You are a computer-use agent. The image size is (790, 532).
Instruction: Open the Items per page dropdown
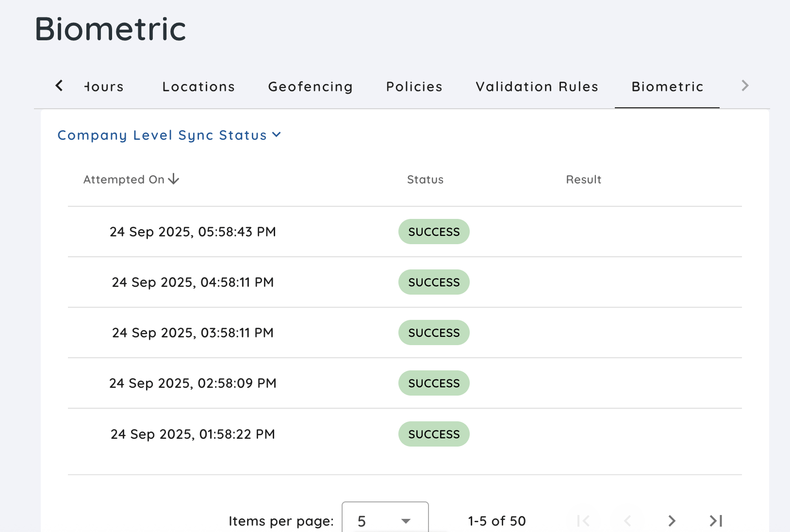(385, 520)
